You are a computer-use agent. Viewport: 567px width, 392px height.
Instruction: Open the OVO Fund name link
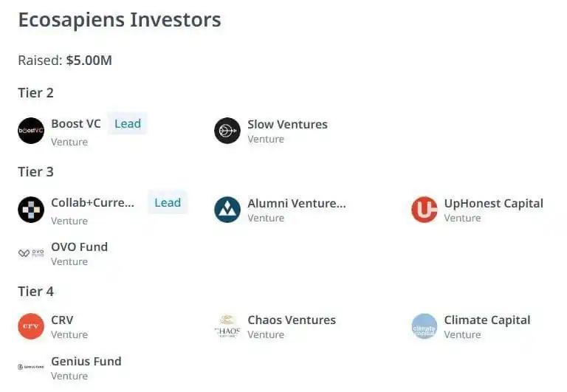[79, 247]
